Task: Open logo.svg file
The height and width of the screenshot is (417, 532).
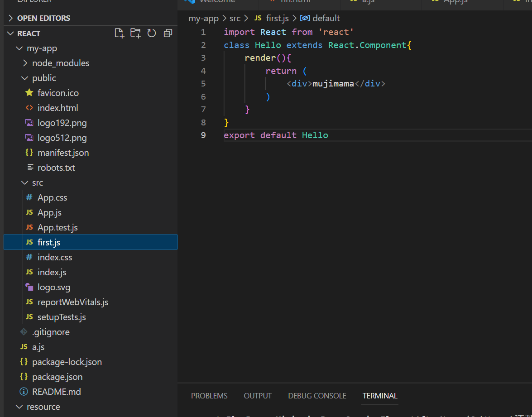Action: pyautogui.click(x=53, y=287)
